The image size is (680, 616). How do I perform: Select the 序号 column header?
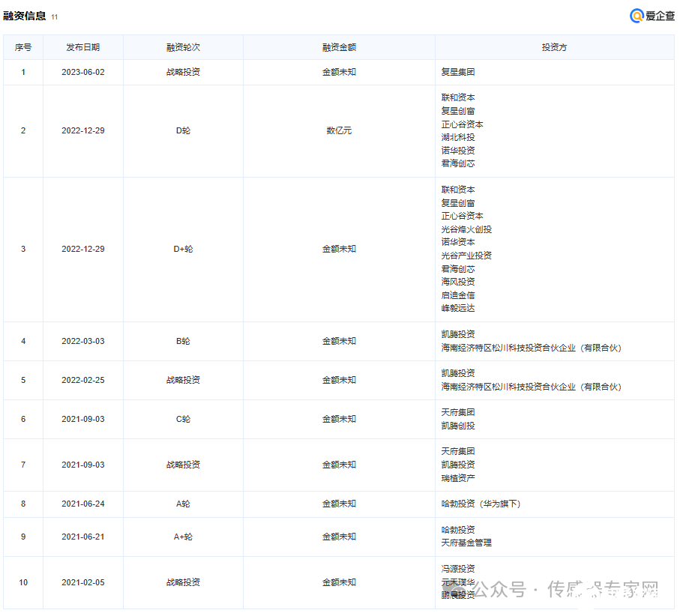pyautogui.click(x=23, y=47)
